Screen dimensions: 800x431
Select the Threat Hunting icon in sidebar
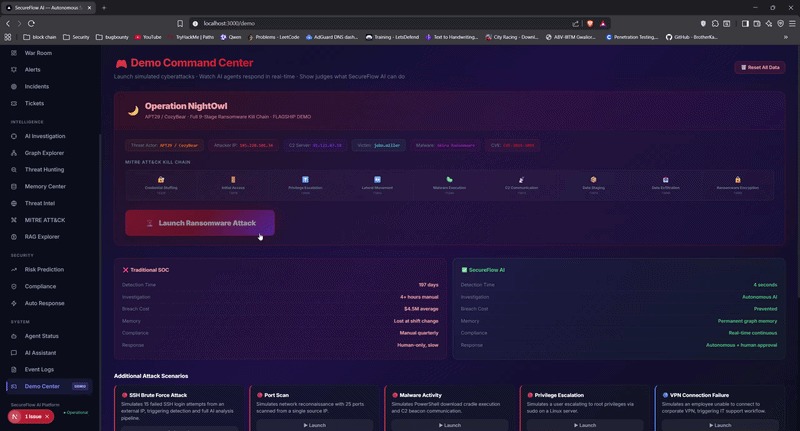[x=14, y=170]
